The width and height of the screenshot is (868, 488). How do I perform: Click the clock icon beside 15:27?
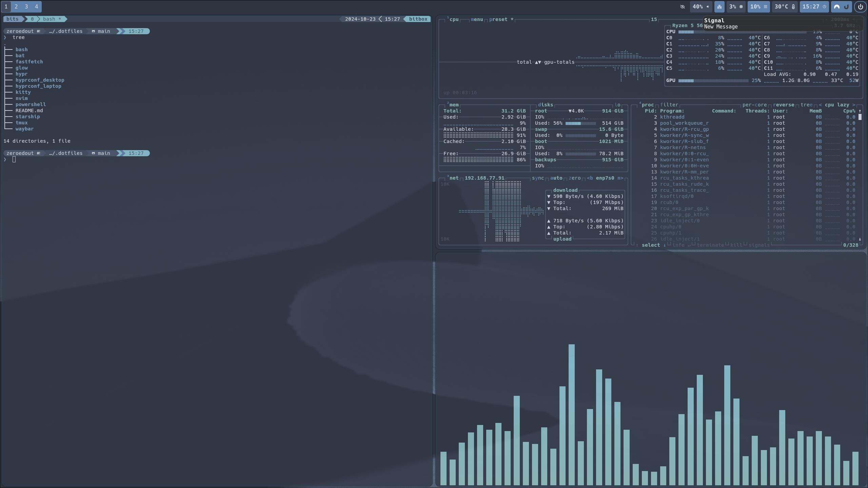(825, 6)
